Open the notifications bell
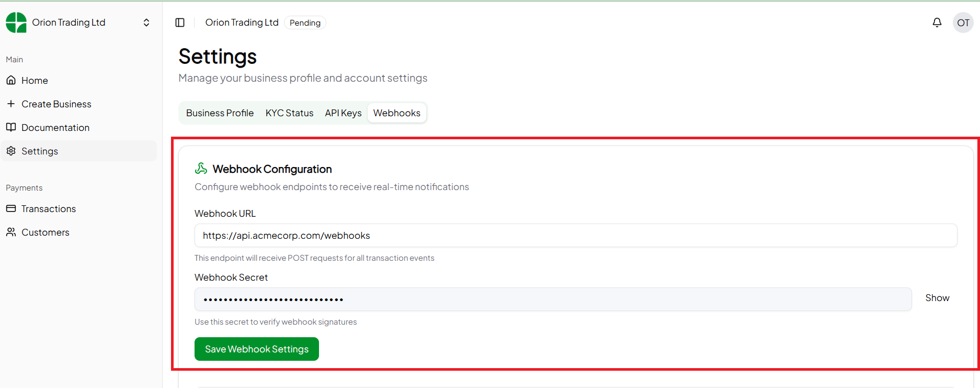 (937, 23)
